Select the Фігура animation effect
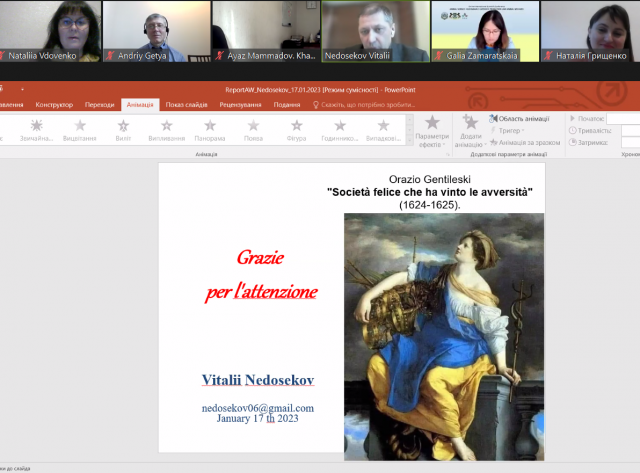 297,130
